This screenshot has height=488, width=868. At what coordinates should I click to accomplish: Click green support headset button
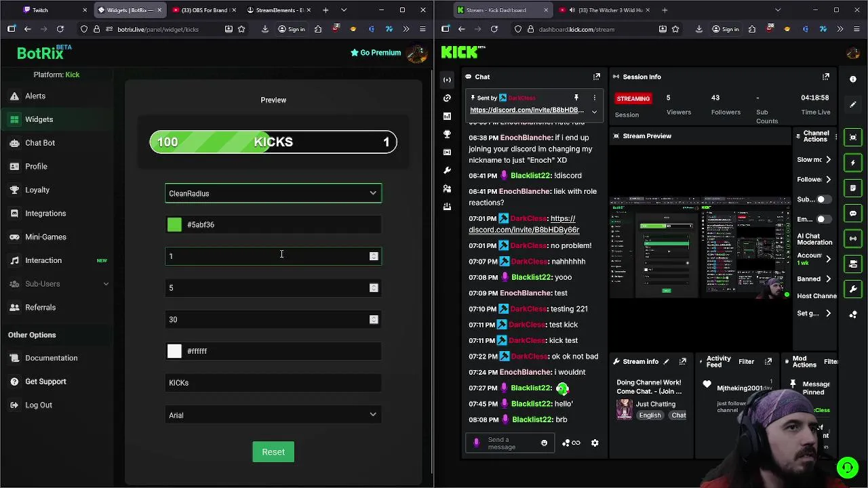click(x=847, y=468)
